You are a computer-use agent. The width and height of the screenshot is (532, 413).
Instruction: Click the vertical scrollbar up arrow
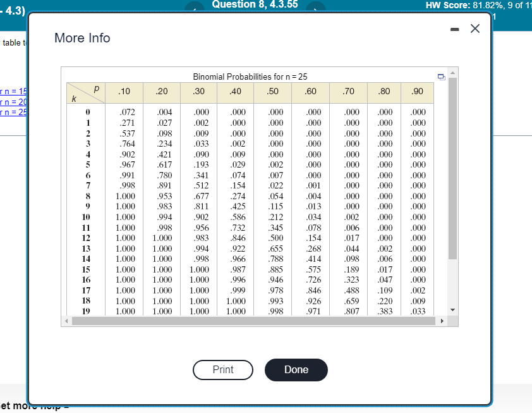452,73
